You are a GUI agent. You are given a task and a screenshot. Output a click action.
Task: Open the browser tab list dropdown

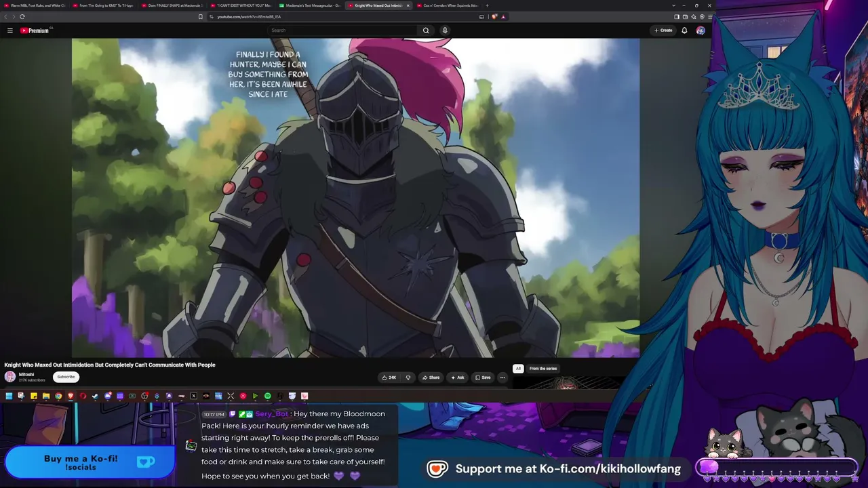tap(673, 5)
